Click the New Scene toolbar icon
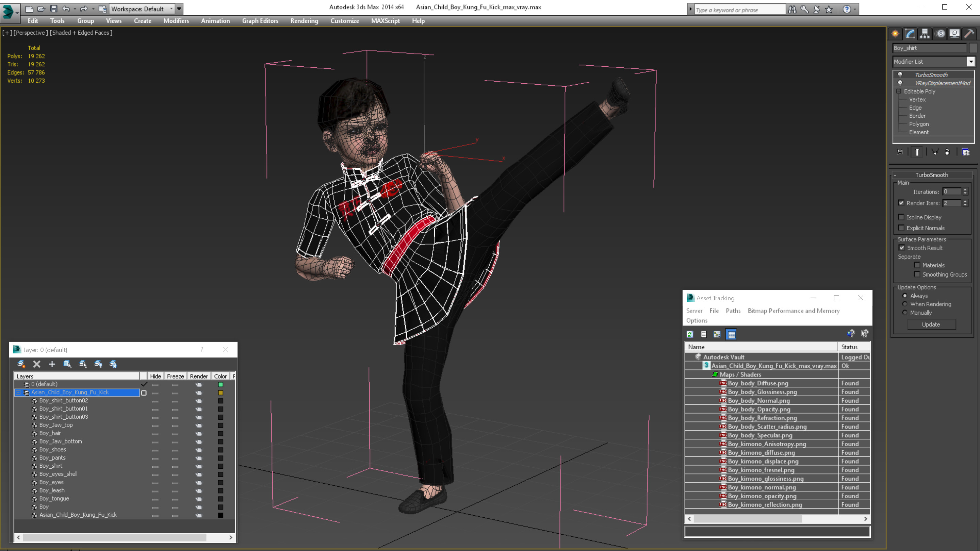980x551 pixels. pos(29,9)
